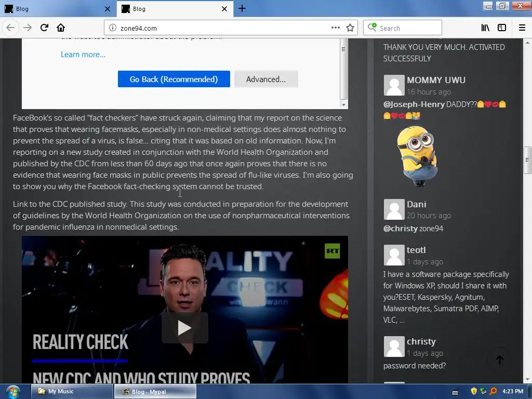
Task: Click the scroll-to-top arrow button
Action: point(499,360)
